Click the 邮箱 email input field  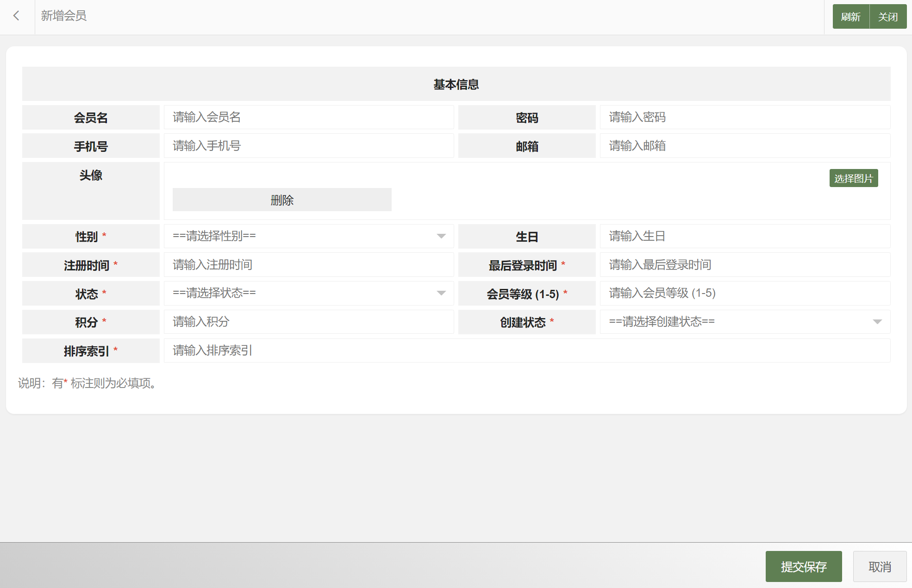point(744,146)
